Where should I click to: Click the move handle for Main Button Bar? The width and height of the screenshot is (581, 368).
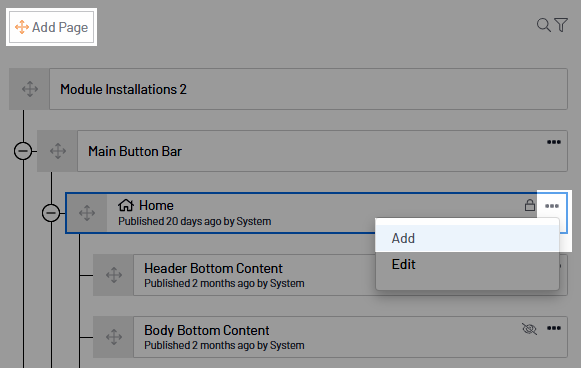click(58, 151)
